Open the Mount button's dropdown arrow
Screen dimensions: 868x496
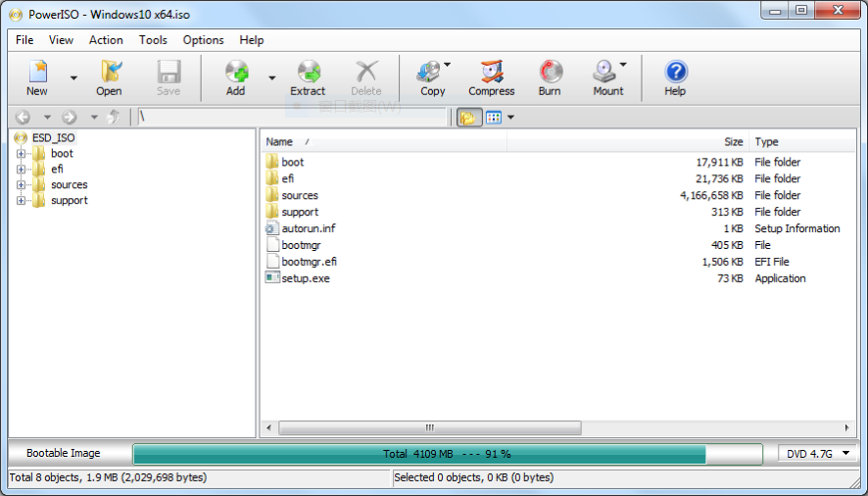(x=623, y=65)
